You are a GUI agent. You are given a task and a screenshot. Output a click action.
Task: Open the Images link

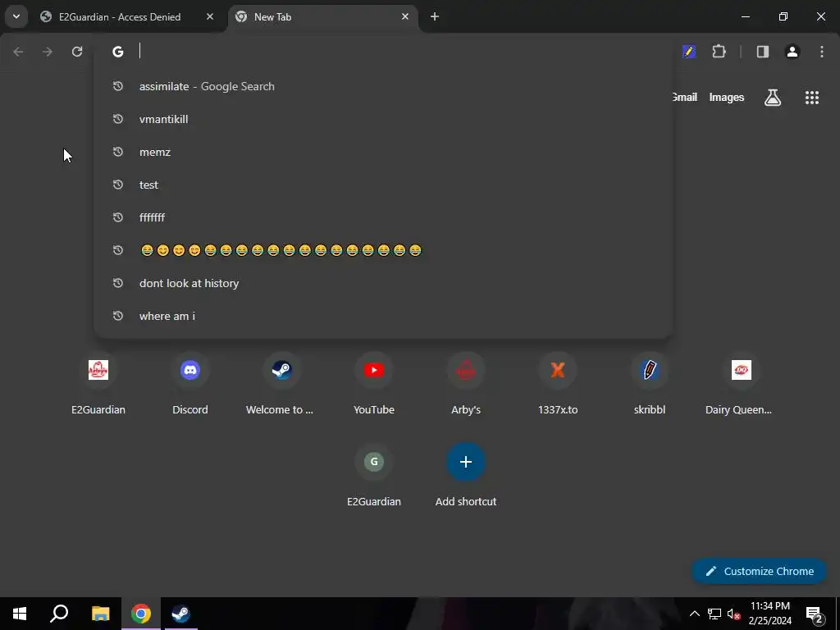[x=727, y=98]
